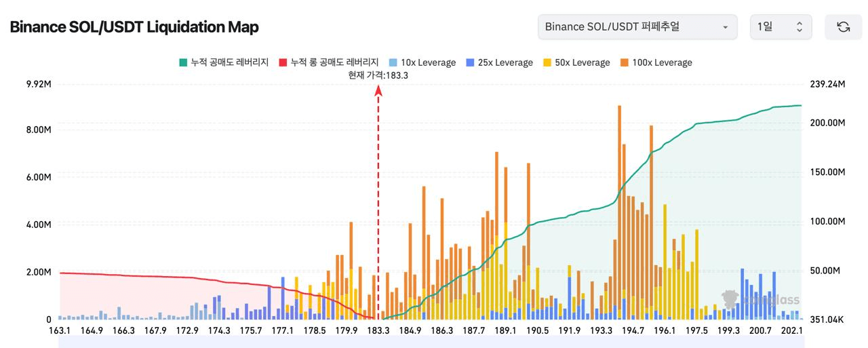Click the 200.00M right axis label
The height and width of the screenshot is (348, 868).
(x=827, y=123)
